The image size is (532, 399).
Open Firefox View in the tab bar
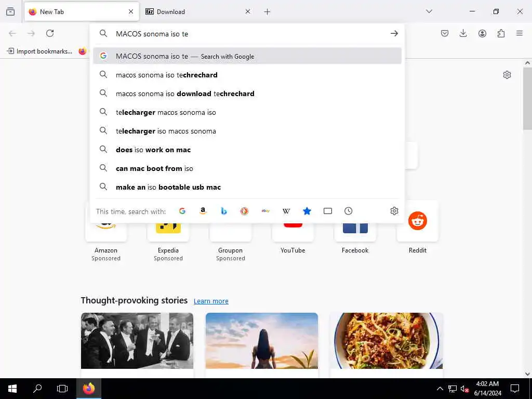10,11
